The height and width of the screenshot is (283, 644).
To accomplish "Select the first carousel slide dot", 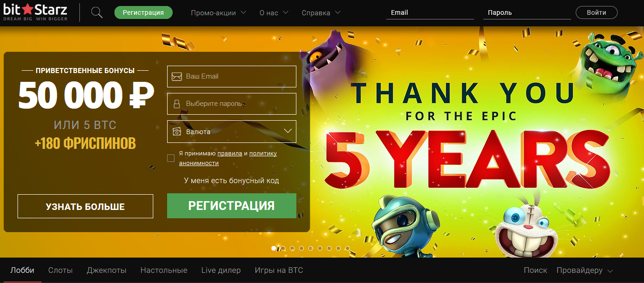I will [274, 248].
